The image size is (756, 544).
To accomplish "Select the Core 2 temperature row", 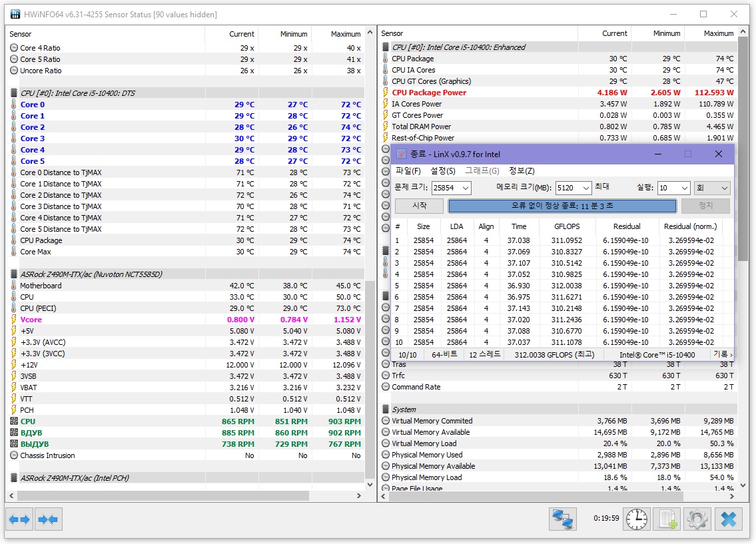I will 185,127.
